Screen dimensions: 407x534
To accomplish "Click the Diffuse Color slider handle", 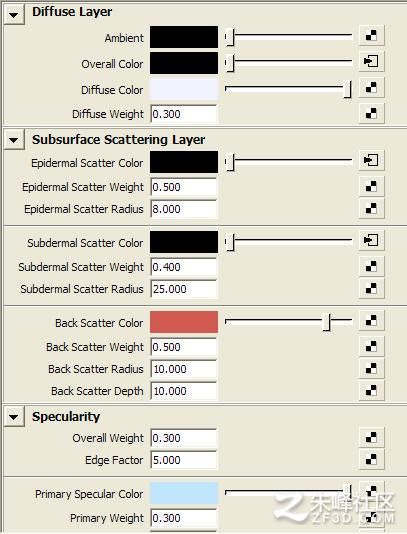I will 347,89.
